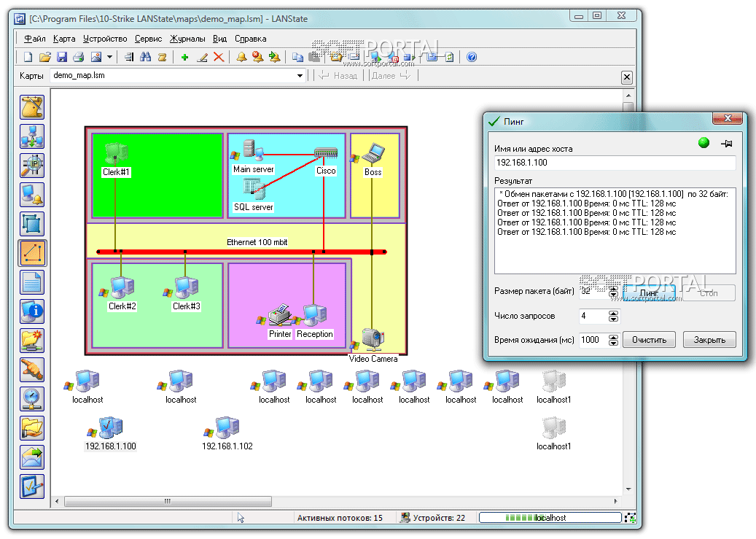Create a new map with the blank page icon
Image resolution: width=756 pixels, height=539 pixels.
click(28, 58)
